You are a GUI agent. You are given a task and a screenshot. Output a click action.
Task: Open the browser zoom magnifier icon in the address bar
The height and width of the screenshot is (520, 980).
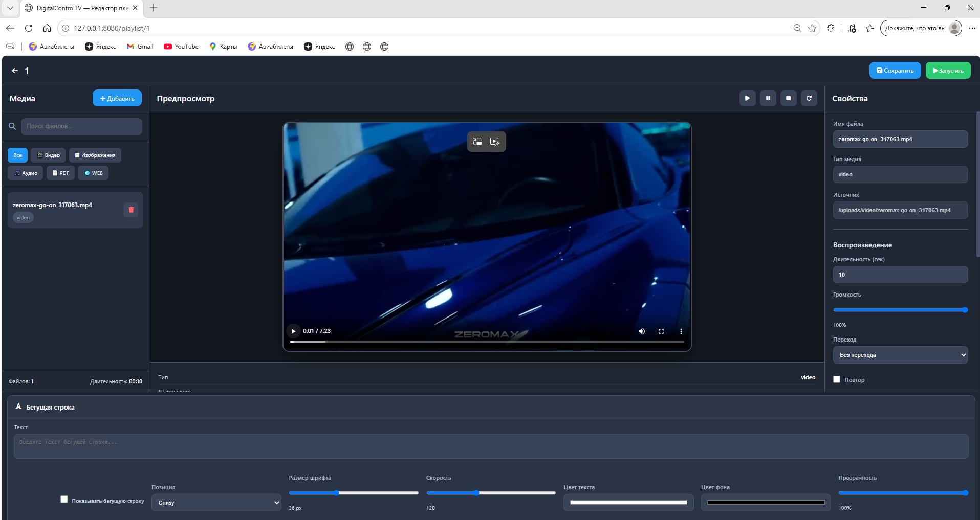point(797,28)
